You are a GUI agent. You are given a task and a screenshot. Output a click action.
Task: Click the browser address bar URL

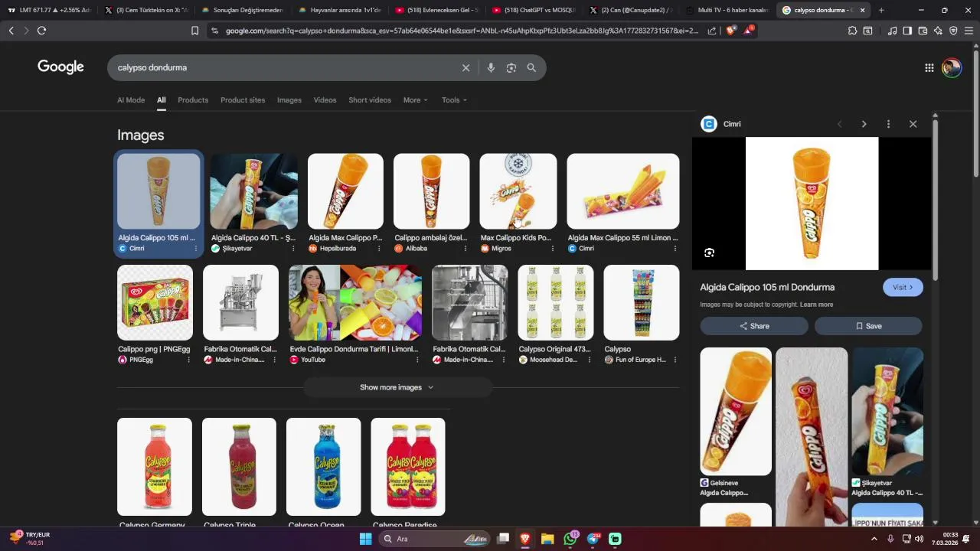point(462,31)
